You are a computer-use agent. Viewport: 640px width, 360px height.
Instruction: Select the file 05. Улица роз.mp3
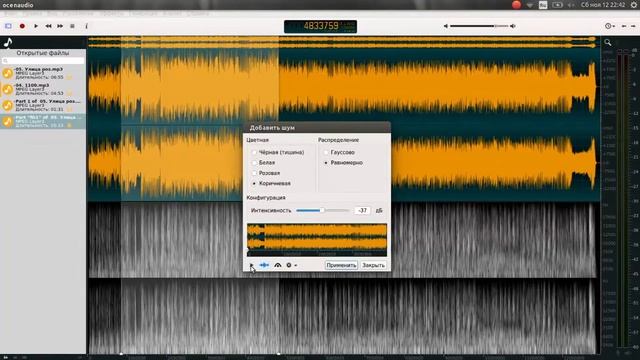(x=43, y=73)
